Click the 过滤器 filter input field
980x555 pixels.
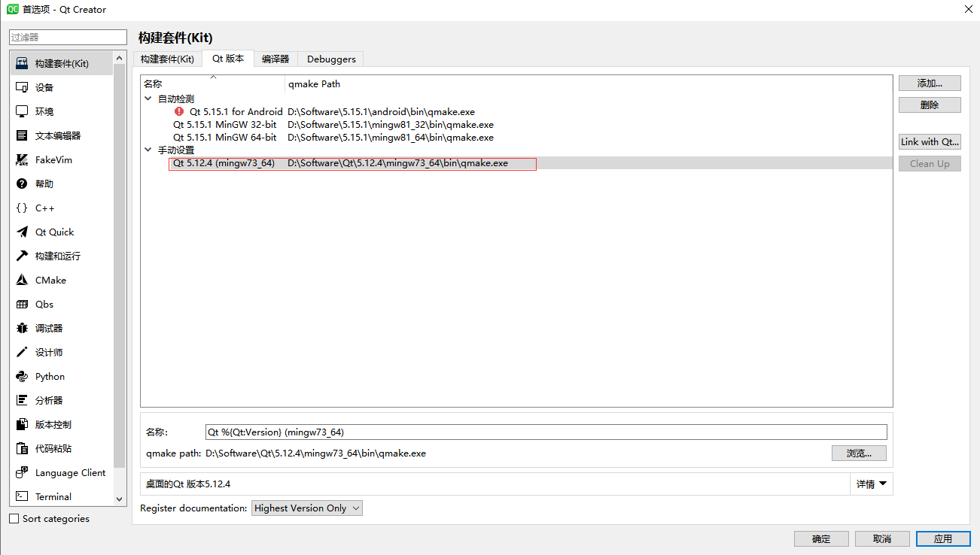tap(68, 37)
